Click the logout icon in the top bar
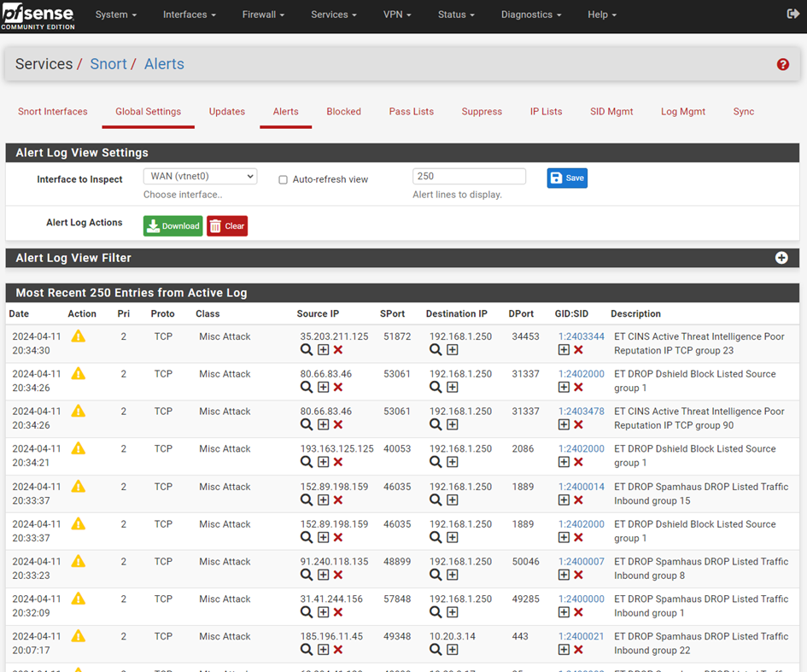This screenshot has width=807, height=672. click(x=793, y=14)
